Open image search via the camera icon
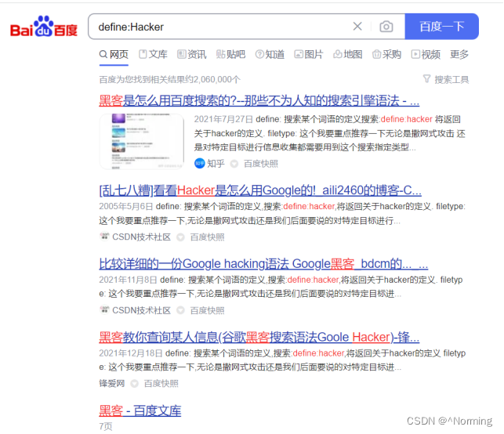504x434 pixels. [386, 27]
